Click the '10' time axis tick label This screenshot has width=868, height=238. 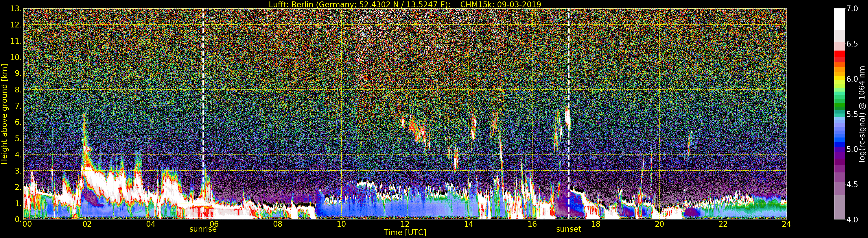tap(341, 224)
